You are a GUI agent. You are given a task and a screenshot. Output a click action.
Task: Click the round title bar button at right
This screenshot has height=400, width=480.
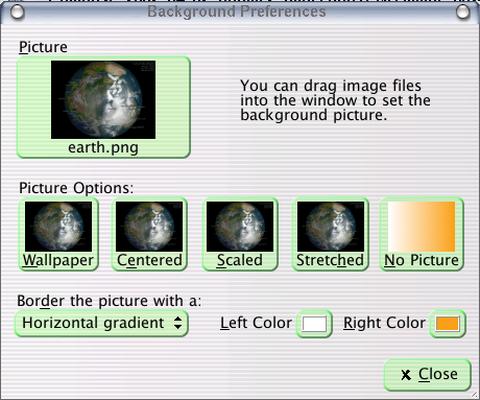(462, 12)
